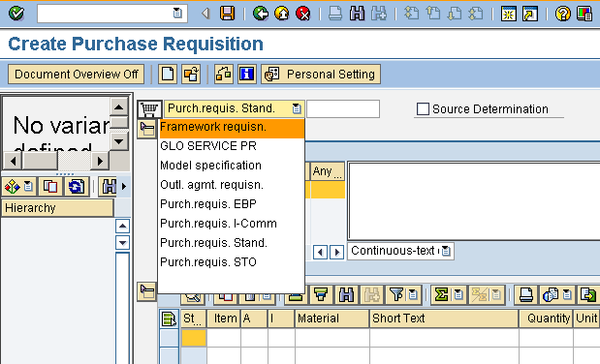
Task: Click the Save floppy disk icon
Action: [x=227, y=14]
